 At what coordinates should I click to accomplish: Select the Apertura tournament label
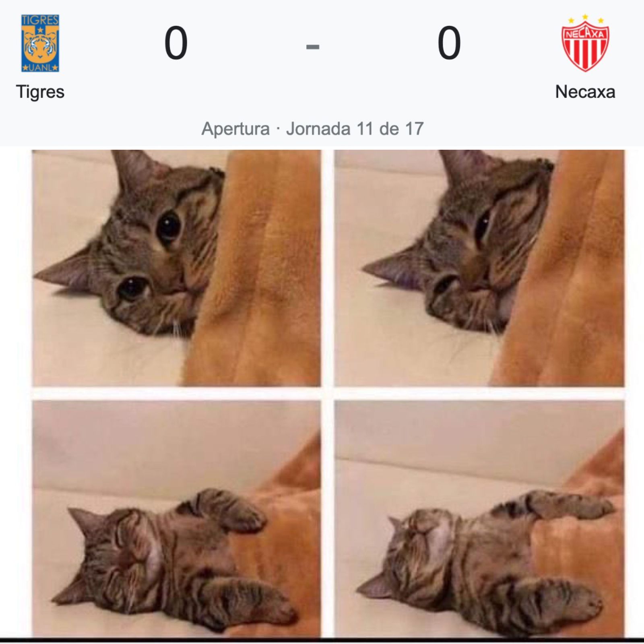235,129
